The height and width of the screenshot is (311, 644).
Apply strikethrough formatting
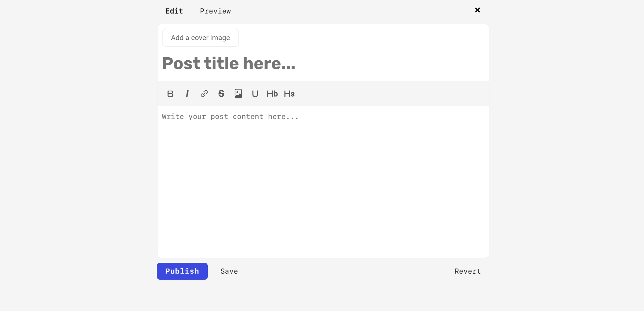pos(221,94)
